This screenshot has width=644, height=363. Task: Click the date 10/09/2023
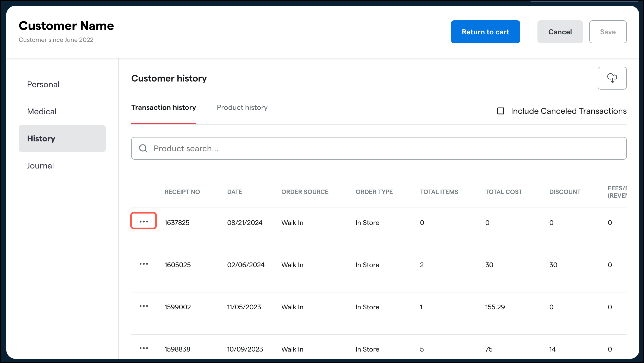point(245,349)
